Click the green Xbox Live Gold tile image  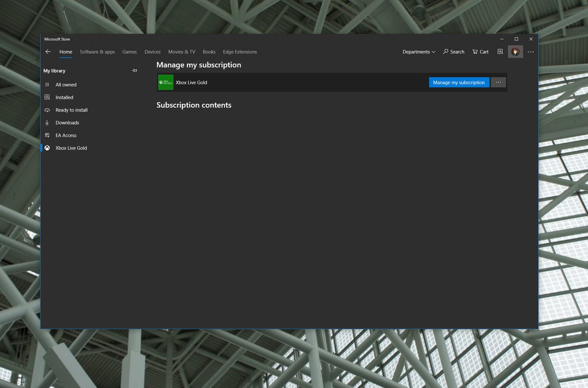pos(166,82)
